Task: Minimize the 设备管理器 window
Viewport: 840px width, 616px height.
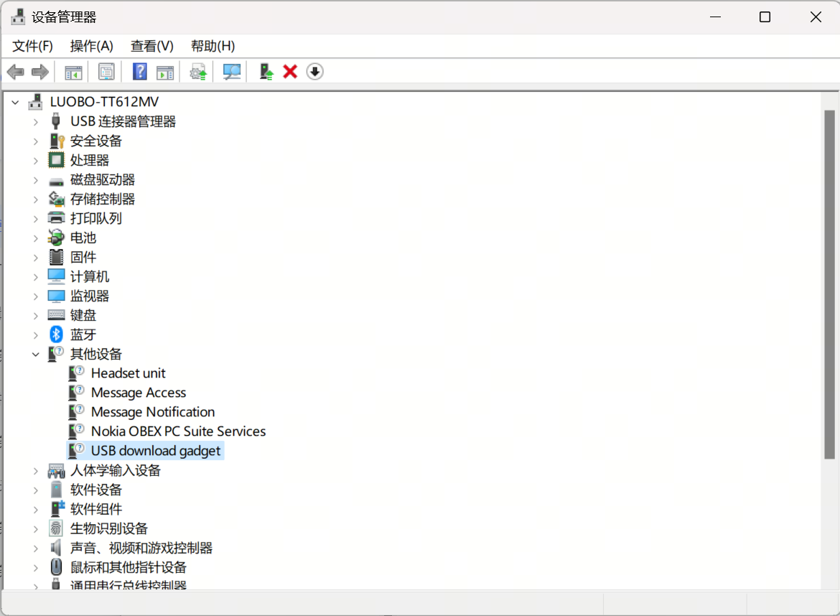Action: click(715, 17)
